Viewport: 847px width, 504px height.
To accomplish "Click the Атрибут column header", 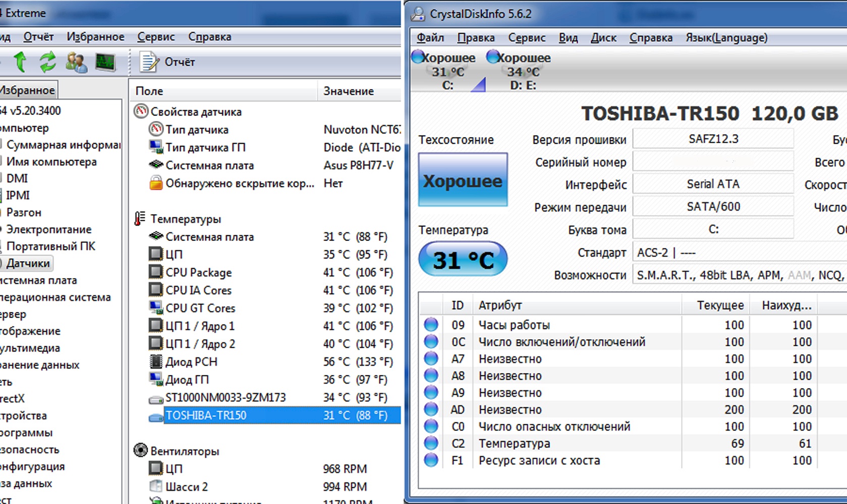I will coord(577,305).
